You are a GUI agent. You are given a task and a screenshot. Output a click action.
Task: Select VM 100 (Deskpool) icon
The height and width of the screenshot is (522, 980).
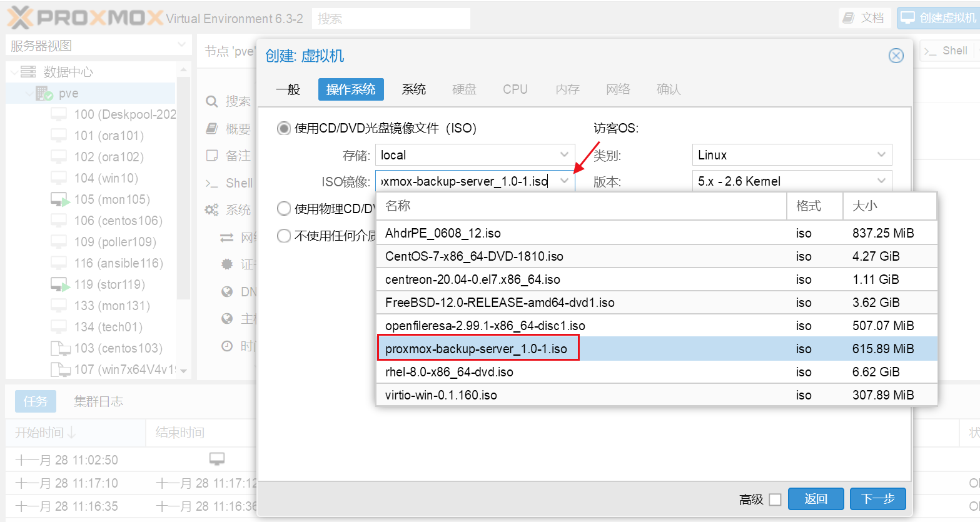click(59, 114)
